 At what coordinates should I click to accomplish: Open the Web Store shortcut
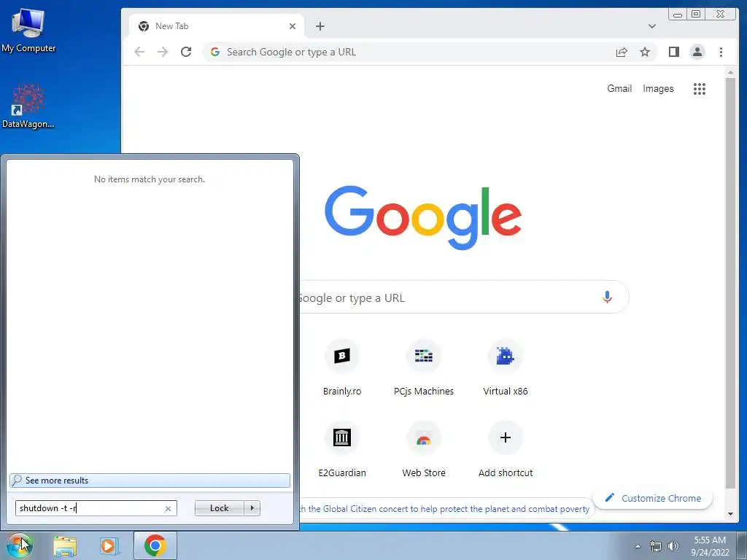pyautogui.click(x=424, y=449)
